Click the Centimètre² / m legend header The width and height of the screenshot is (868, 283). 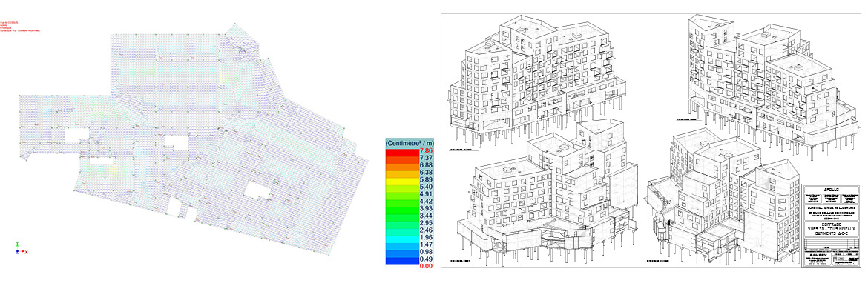pyautogui.click(x=409, y=142)
